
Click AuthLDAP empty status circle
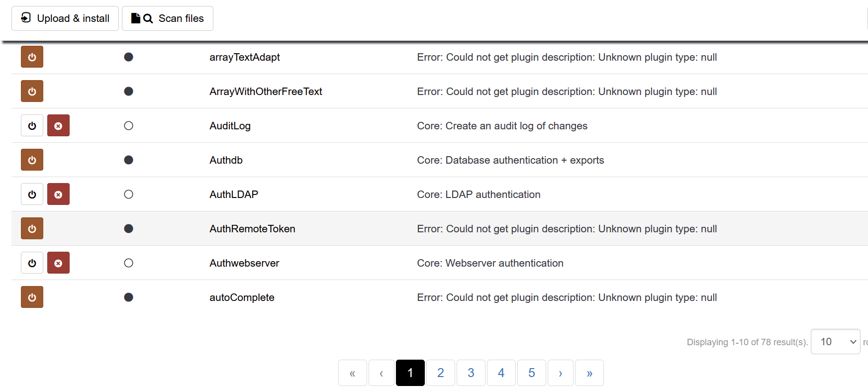pos(128,194)
